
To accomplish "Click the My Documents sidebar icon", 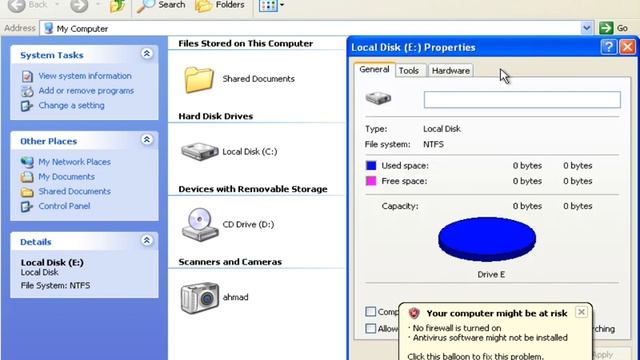I will 27,177.
